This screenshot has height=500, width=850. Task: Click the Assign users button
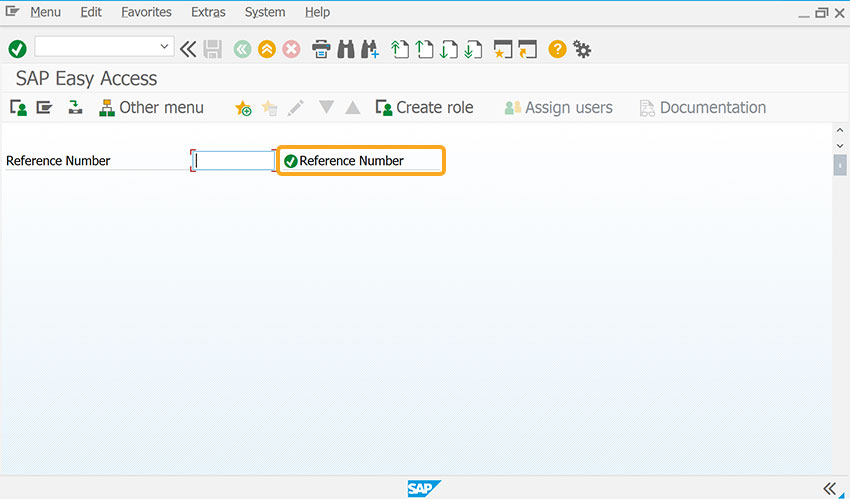click(x=558, y=107)
